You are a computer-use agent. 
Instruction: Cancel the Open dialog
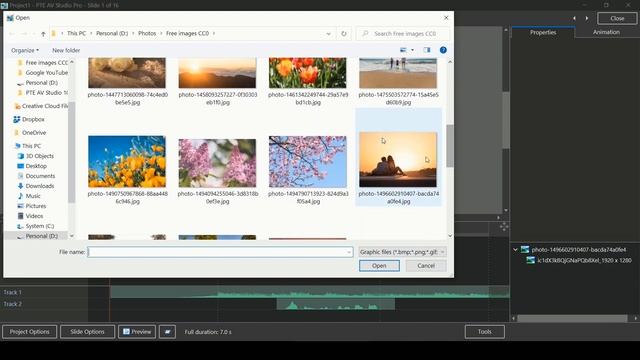[x=426, y=266]
